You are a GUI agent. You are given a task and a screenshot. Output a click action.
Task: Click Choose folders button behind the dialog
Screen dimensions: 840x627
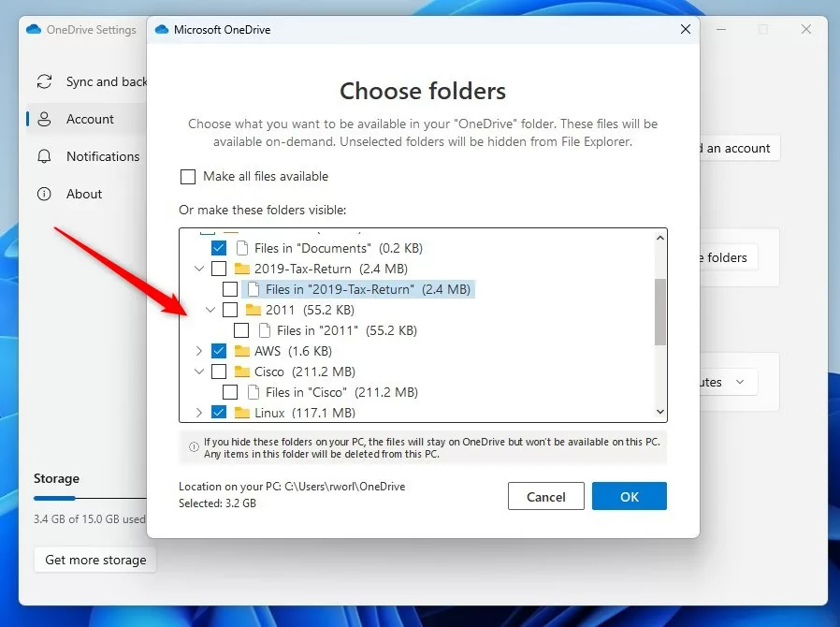pos(729,257)
